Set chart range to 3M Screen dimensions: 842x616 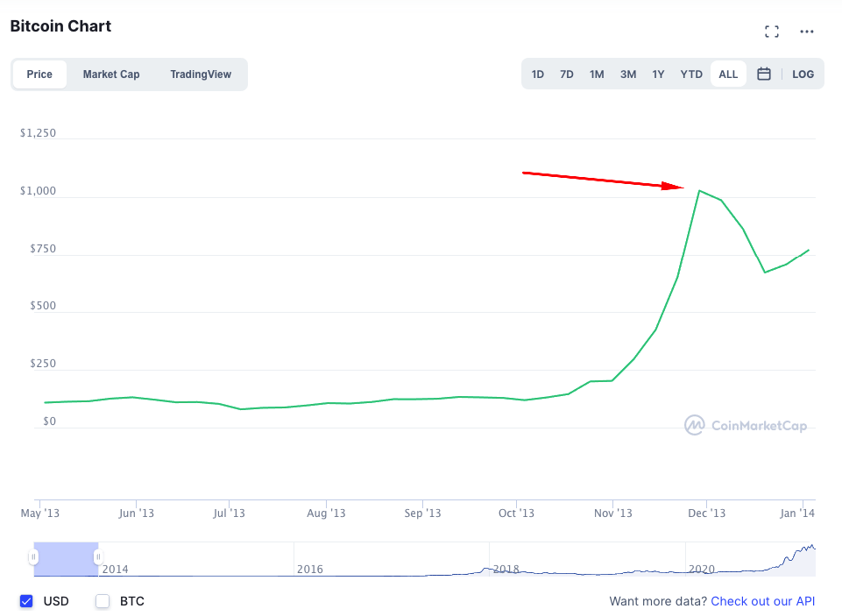pos(628,74)
